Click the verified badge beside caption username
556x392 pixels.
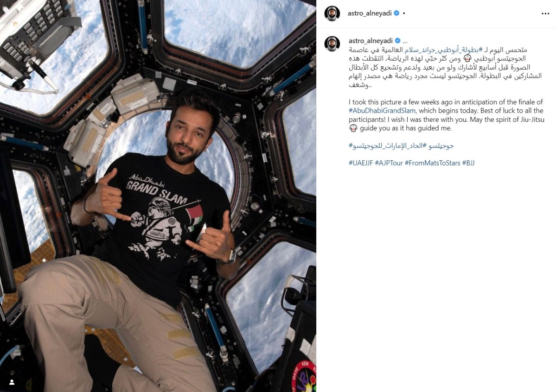(x=397, y=41)
